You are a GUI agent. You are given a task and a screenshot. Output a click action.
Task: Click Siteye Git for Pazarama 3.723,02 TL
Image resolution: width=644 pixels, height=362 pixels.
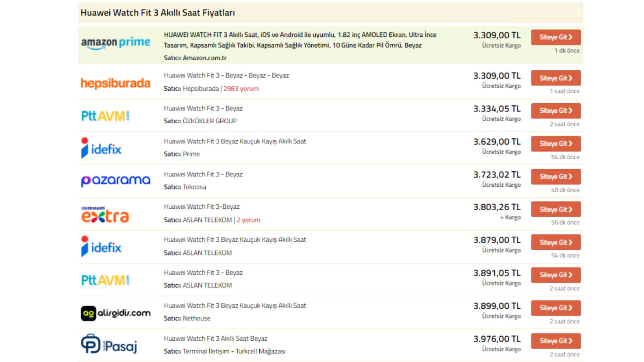pyautogui.click(x=556, y=177)
